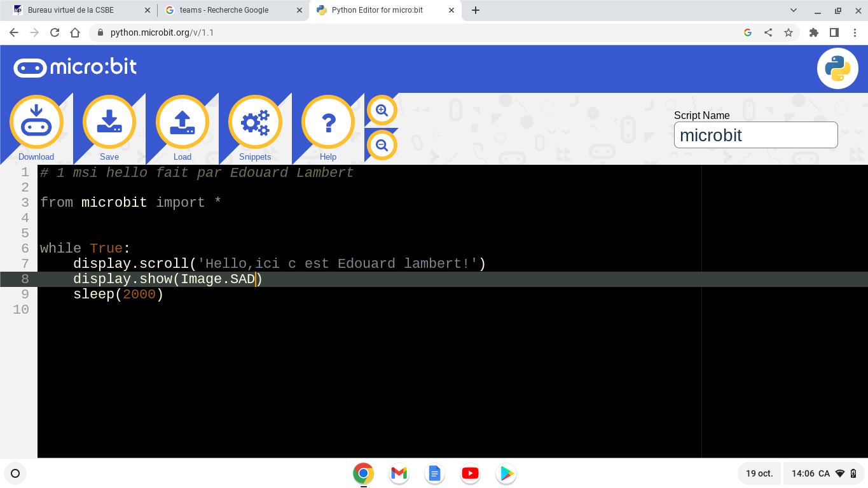Open YouTube from the shelf

point(470,473)
